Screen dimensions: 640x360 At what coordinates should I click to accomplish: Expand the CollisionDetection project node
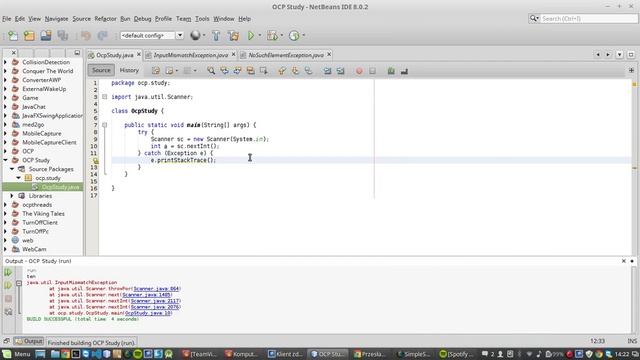click(x=5, y=62)
